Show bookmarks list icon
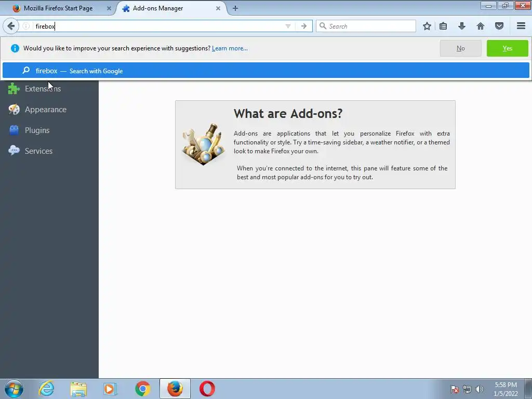 (x=443, y=26)
